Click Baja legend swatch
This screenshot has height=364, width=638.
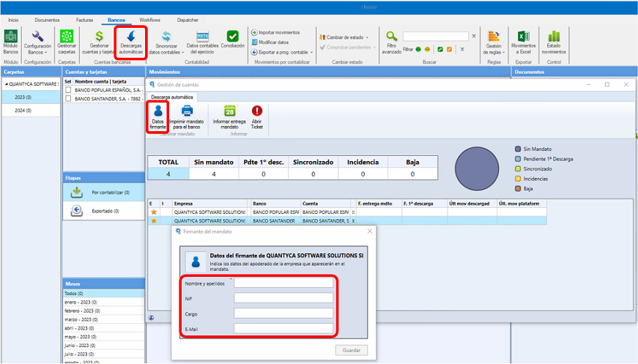point(518,189)
